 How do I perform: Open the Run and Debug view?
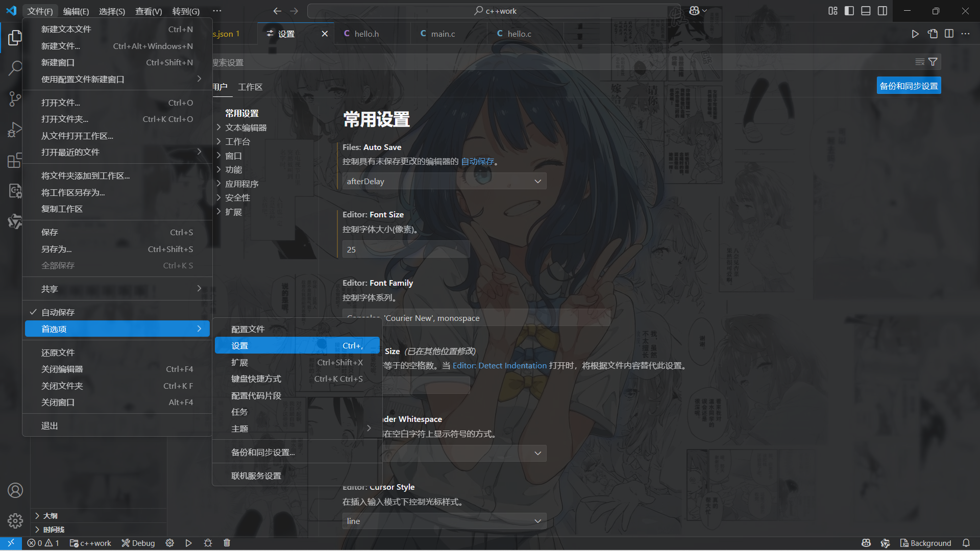[x=15, y=130]
